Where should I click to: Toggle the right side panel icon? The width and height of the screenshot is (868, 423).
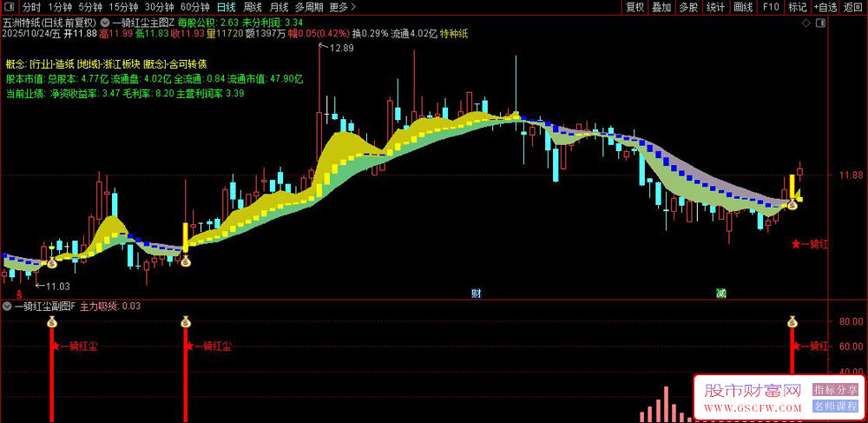click(x=820, y=23)
